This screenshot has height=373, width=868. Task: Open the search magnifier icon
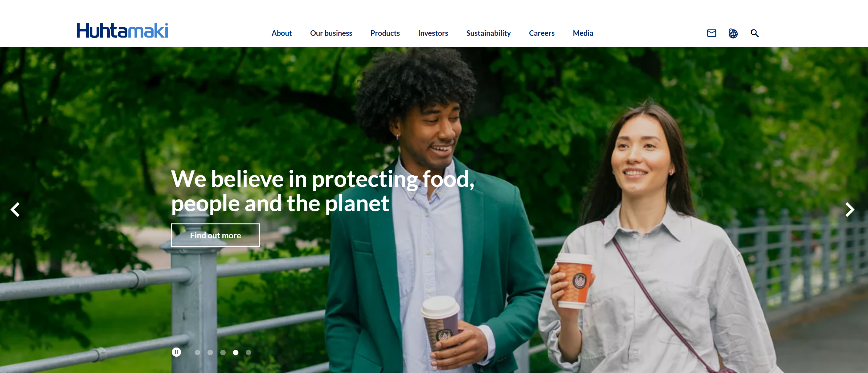754,33
